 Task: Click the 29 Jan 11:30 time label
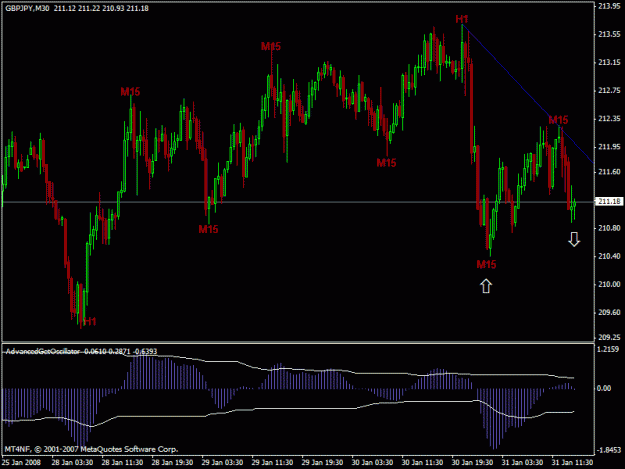click(272, 462)
